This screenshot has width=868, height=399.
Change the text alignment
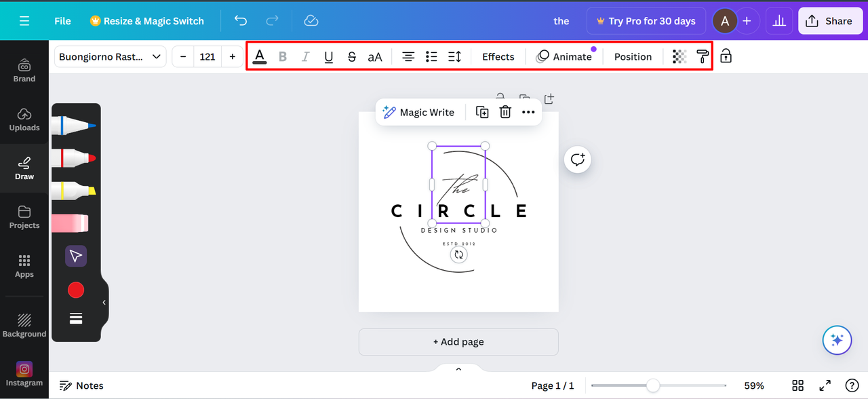click(408, 56)
